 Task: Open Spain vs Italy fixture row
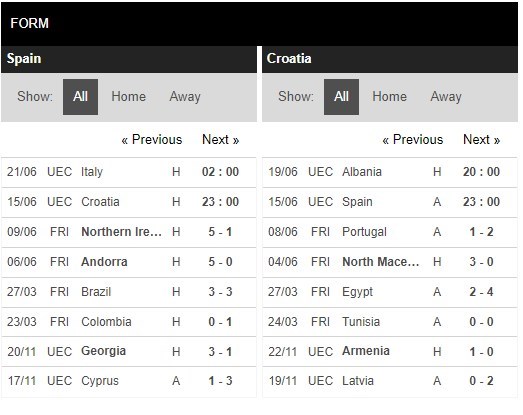click(x=129, y=172)
